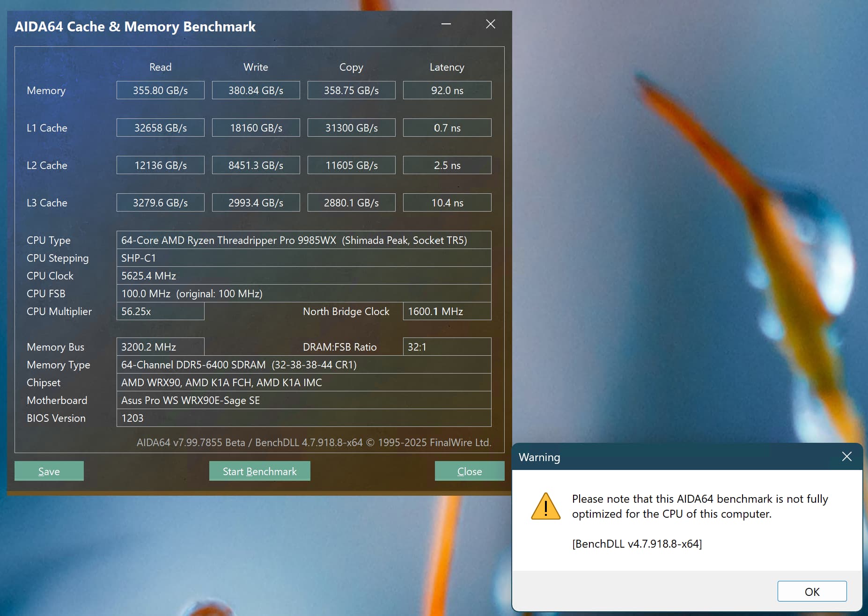Screen dimensions: 868x616
Task: Click the Start Benchmark button
Action: [x=259, y=471]
